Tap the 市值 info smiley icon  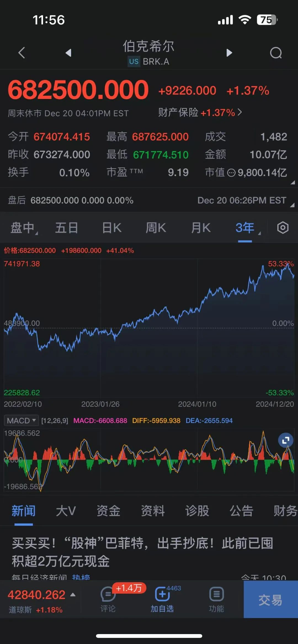[231, 173]
